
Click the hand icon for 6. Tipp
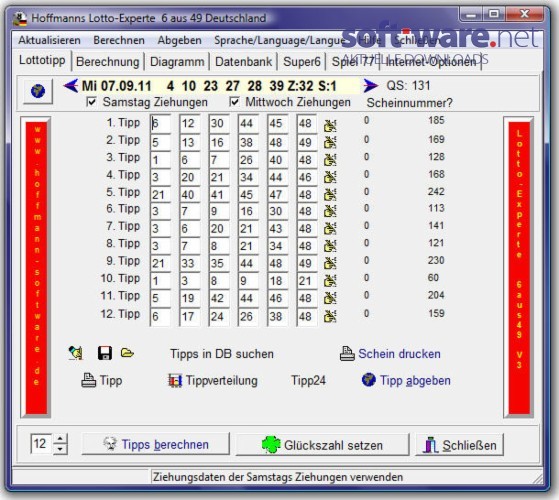(x=330, y=211)
